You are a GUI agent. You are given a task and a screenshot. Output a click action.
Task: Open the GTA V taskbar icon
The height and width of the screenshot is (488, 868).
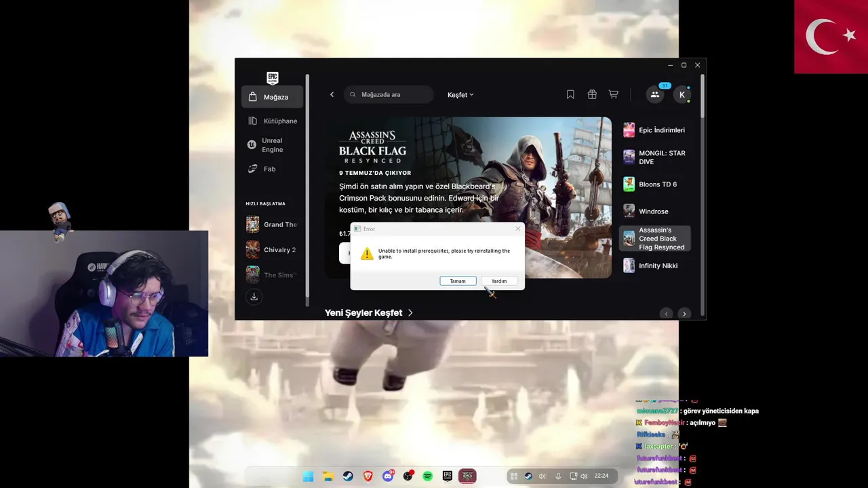(467, 476)
